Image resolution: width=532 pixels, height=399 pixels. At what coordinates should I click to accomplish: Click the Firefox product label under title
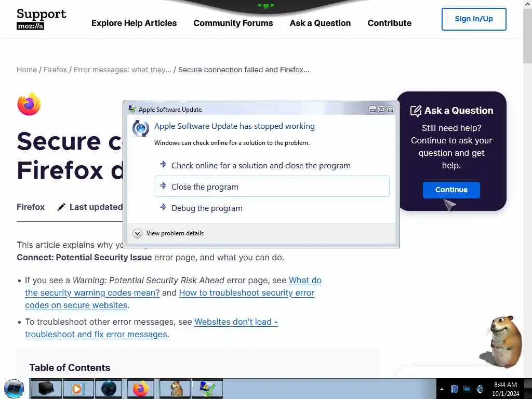coord(31,207)
